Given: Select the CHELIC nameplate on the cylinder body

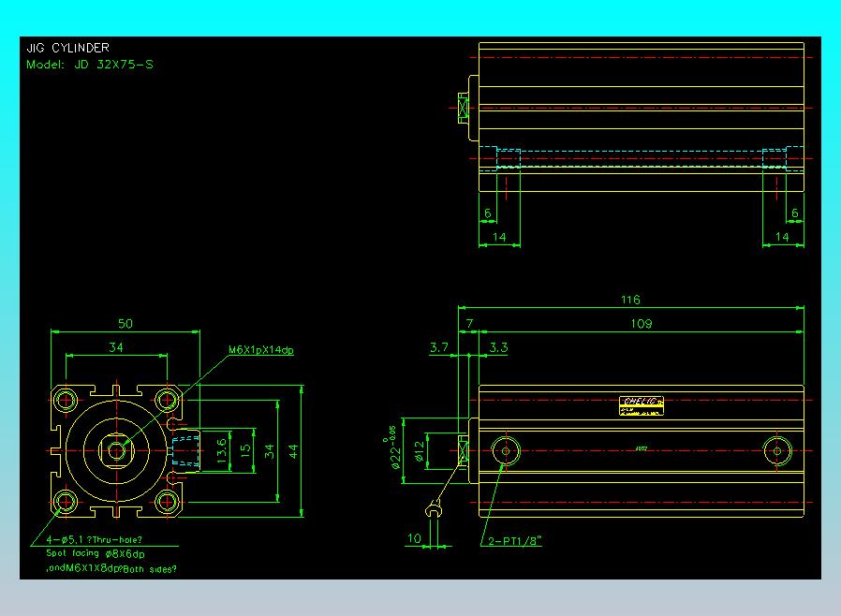Looking at the screenshot, I should click(x=642, y=406).
